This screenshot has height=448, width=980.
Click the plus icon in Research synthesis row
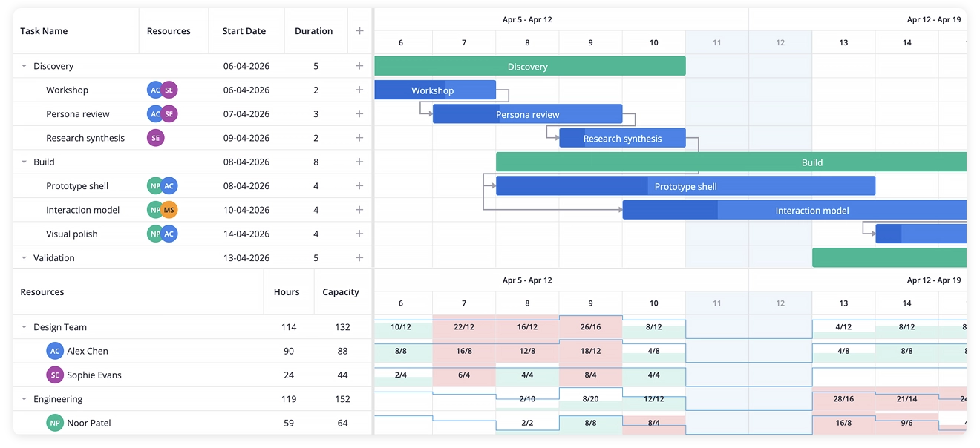359,138
